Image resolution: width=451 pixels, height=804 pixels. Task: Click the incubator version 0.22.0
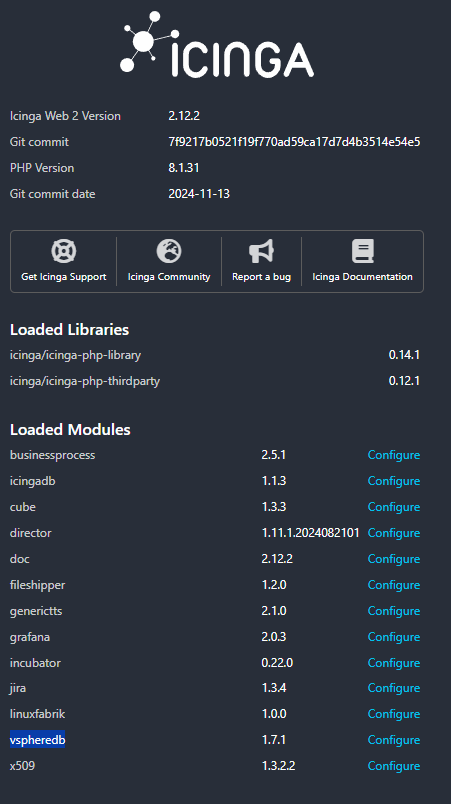[x=277, y=663]
